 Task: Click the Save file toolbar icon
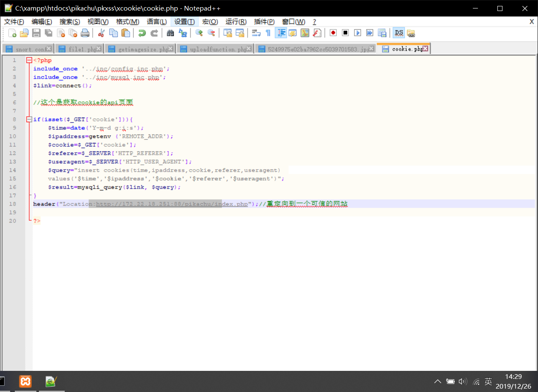point(36,33)
